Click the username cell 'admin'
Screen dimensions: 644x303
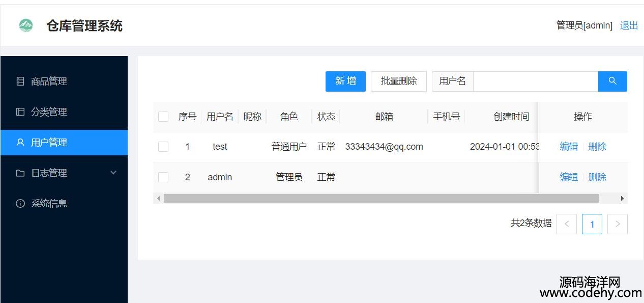coord(220,177)
